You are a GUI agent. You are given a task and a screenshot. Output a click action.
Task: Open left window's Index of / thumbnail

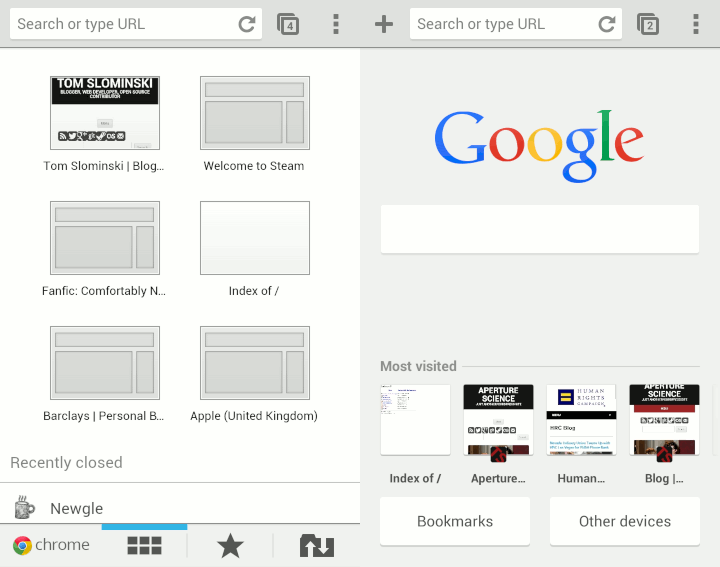point(255,238)
